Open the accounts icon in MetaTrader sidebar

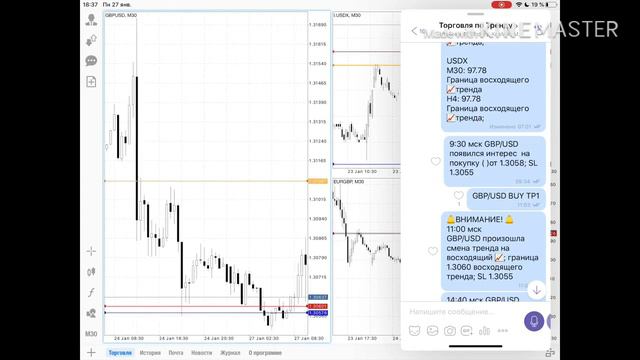(91, 20)
